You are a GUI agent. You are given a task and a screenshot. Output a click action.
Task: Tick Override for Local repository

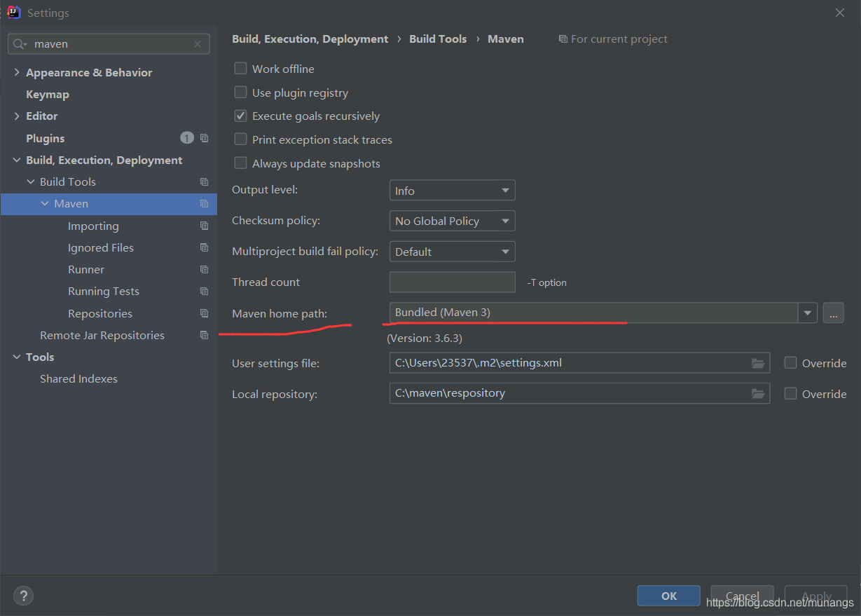[x=790, y=394]
